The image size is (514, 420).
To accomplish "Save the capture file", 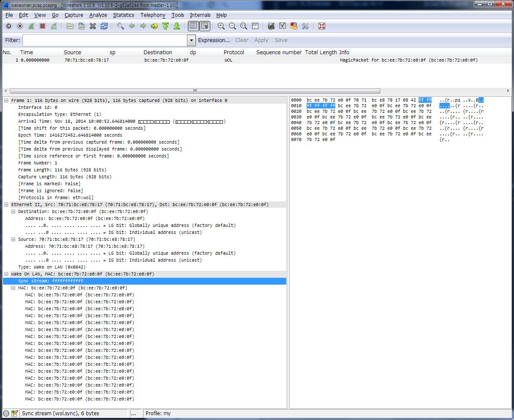I will click(x=82, y=26).
